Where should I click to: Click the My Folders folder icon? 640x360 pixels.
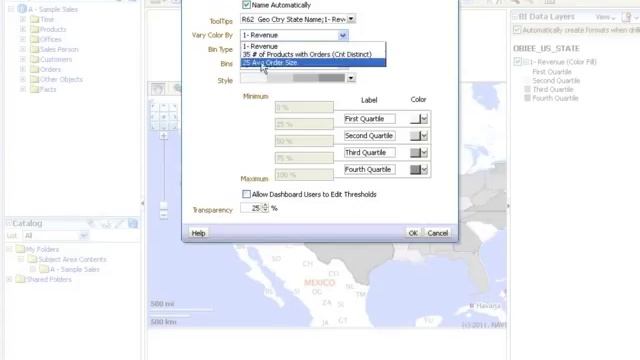pyautogui.click(x=20, y=249)
